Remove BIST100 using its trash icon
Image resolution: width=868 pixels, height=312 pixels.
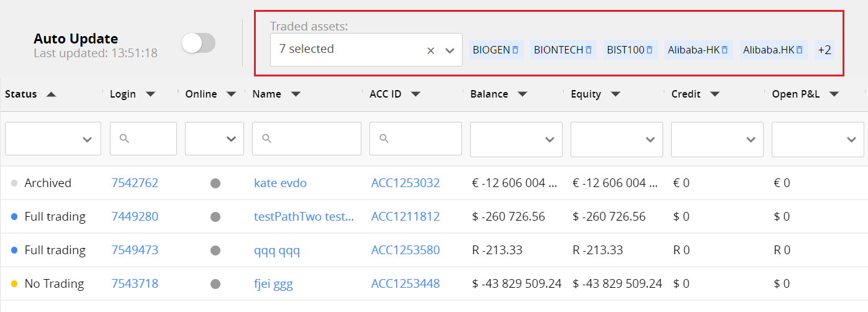click(649, 50)
